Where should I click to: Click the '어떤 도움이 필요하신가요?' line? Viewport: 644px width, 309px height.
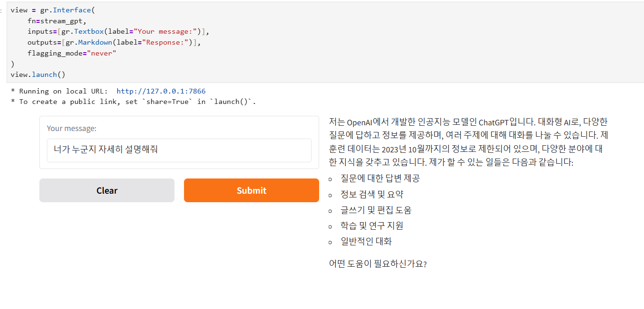(378, 263)
